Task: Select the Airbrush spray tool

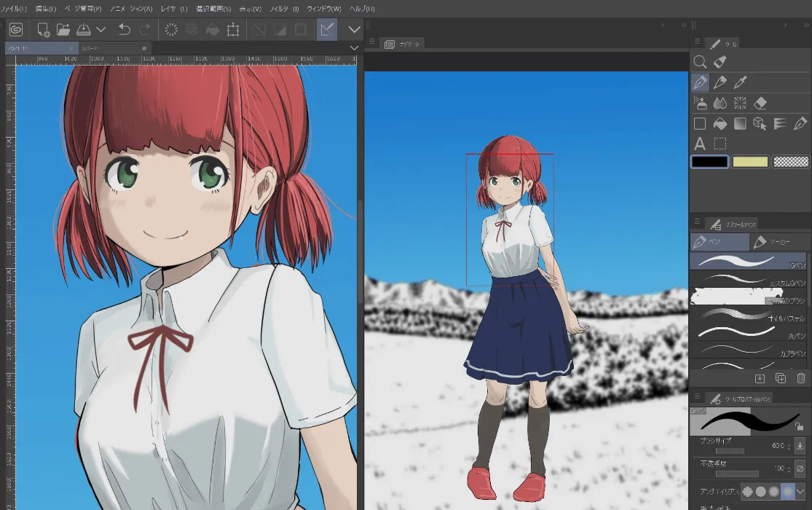Action: 700,103
